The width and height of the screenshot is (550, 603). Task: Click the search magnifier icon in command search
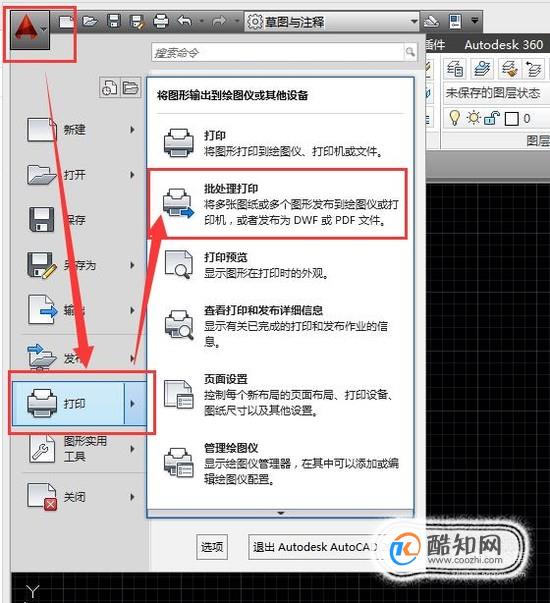(x=410, y=52)
